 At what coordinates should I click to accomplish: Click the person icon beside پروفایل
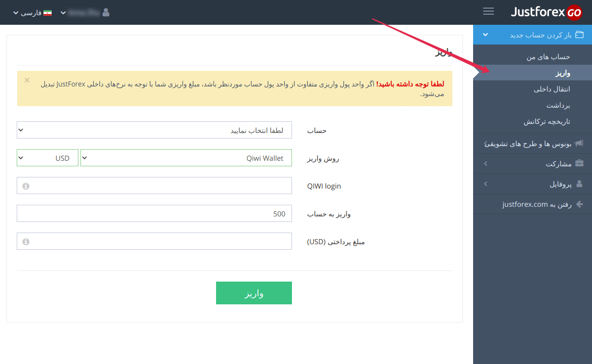pos(579,184)
